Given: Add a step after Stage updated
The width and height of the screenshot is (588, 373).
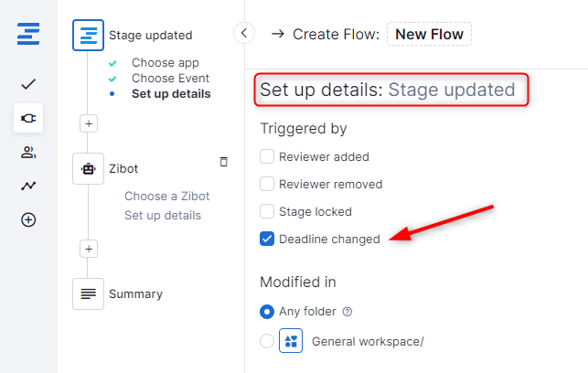Looking at the screenshot, I should click(x=89, y=123).
